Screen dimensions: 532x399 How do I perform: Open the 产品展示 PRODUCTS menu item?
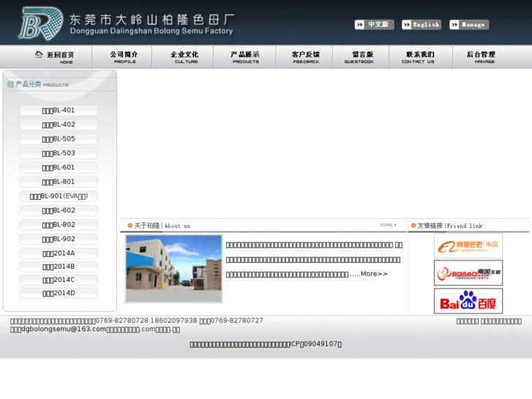coord(245,57)
